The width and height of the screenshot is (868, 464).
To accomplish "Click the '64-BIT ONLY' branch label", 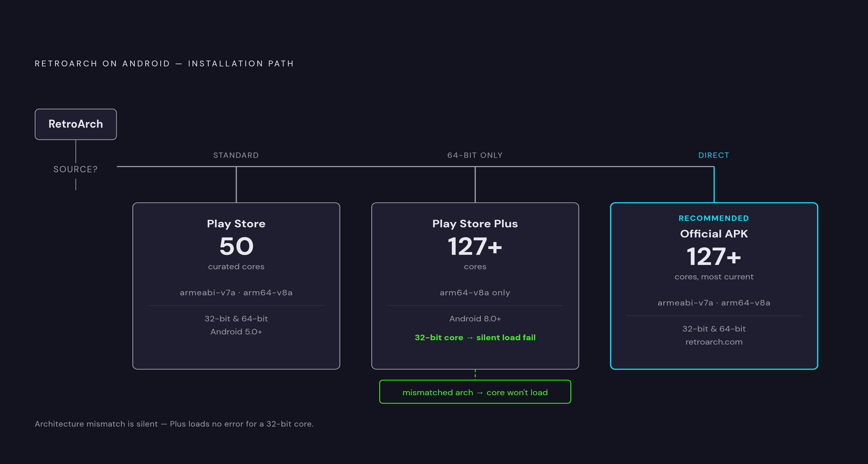I will coord(475,155).
